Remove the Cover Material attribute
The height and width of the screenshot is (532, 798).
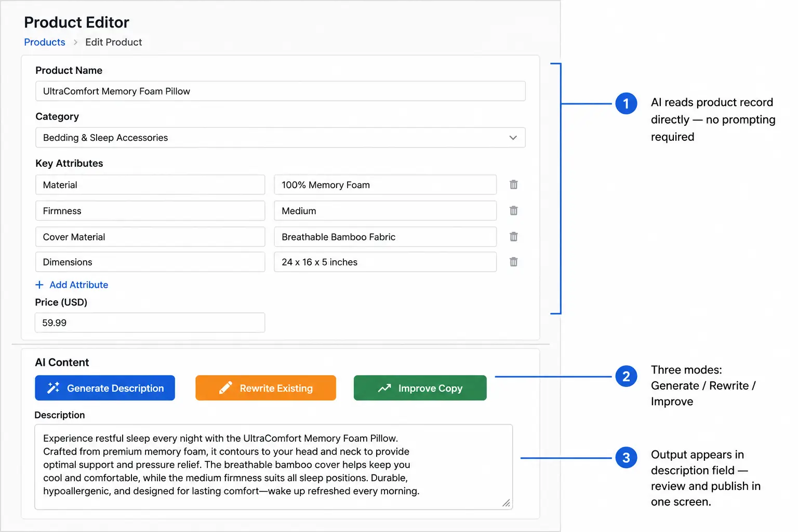(513, 236)
